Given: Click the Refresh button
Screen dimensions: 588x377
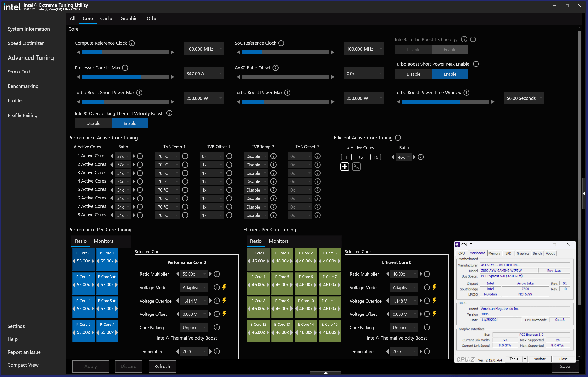Looking at the screenshot, I should pyautogui.click(x=162, y=366).
